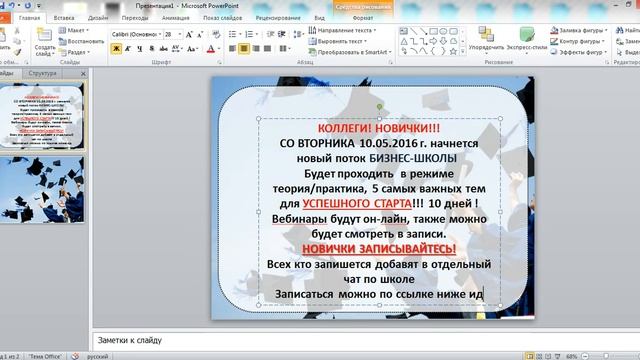Viewport: 640px width, 360px height.
Task: Open Эффекты фигур effects dropdown
Action: click(x=578, y=52)
